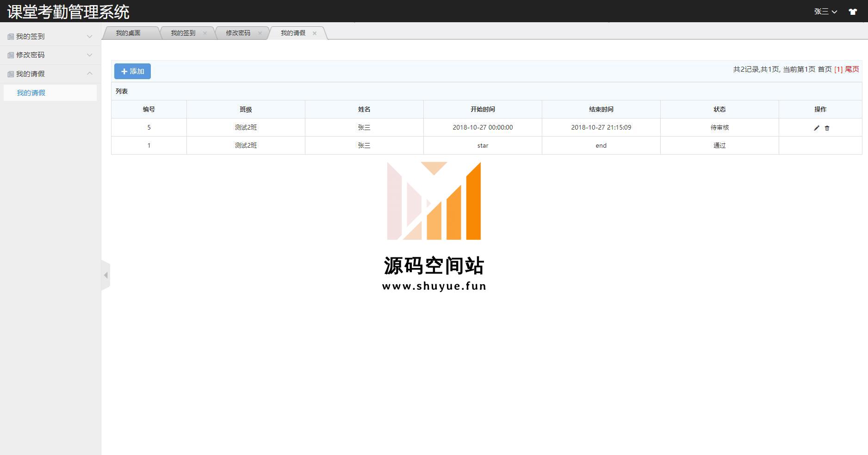Click the 姓名 column header
868x455 pixels.
[x=364, y=109]
